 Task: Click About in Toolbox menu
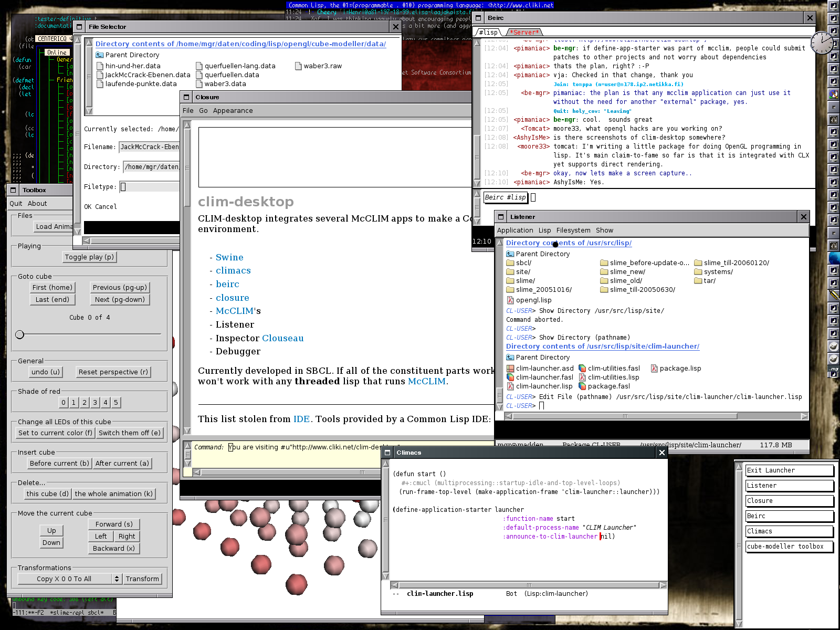[37, 204]
